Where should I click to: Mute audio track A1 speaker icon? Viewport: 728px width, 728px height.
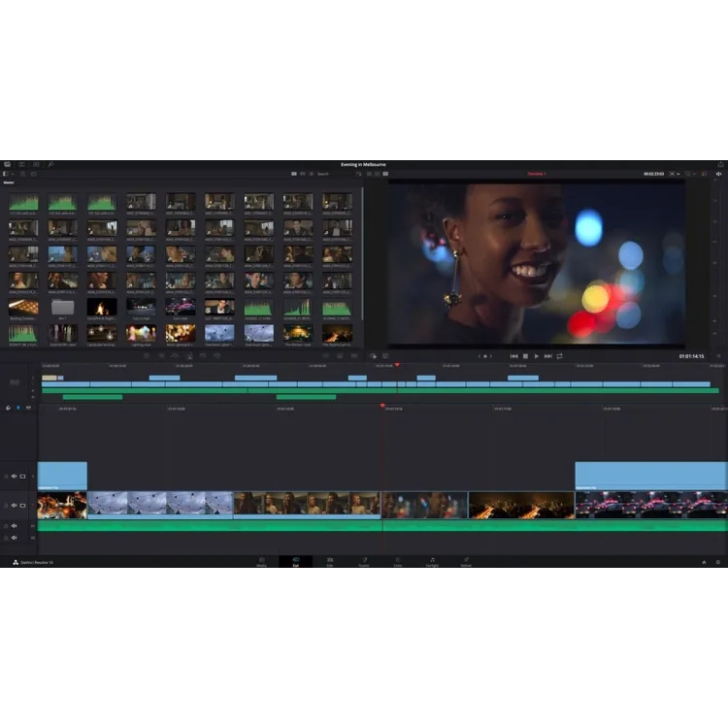14,525
